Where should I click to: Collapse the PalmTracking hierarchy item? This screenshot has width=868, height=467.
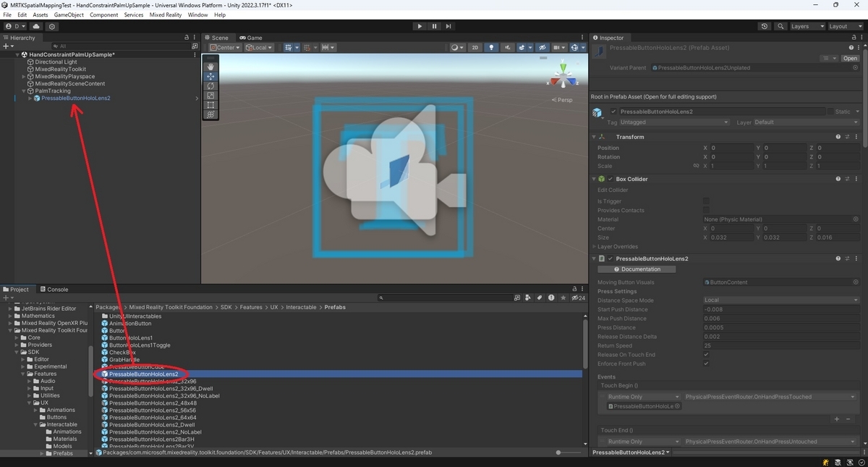coord(24,91)
